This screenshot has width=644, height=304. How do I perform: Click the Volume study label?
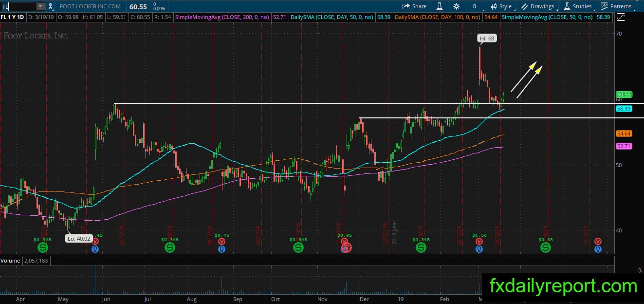click(10, 261)
